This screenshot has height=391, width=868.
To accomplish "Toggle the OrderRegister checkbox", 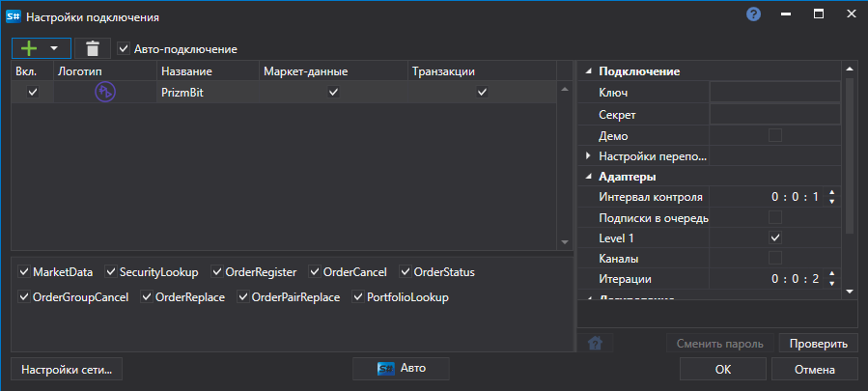I will (216, 272).
